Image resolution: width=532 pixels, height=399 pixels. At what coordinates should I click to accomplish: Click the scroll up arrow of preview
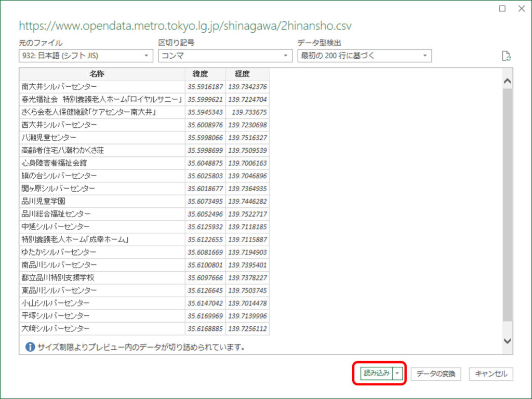click(x=507, y=81)
